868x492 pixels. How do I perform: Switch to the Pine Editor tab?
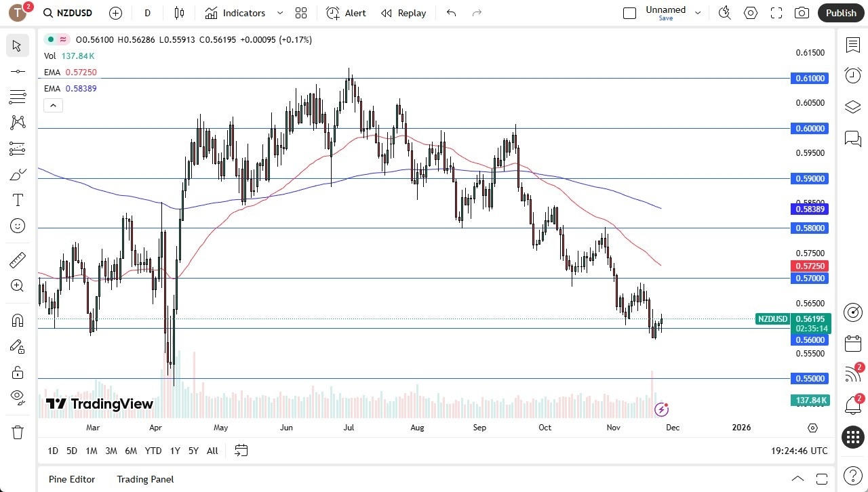pyautogui.click(x=71, y=479)
